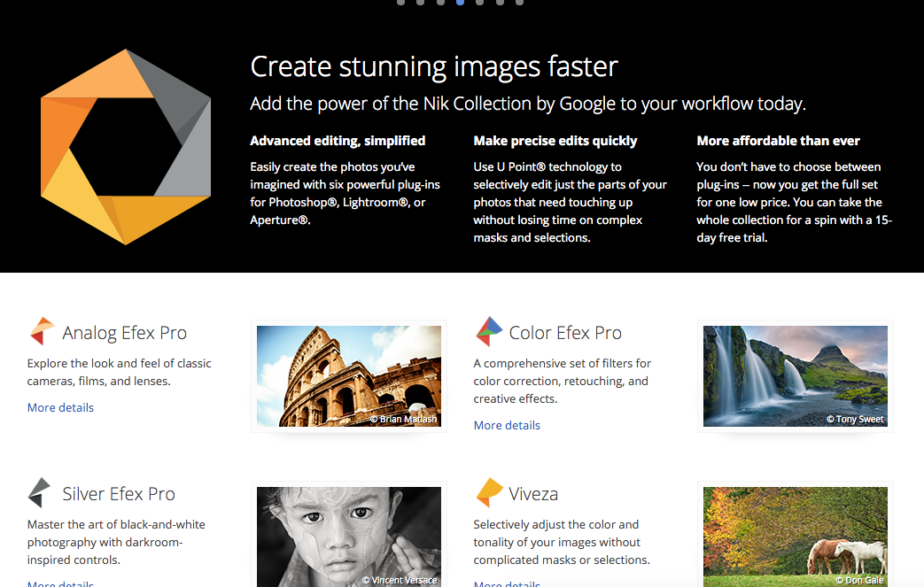924x587 pixels.
Task: Click the Color Efex Pro product icon
Action: click(x=488, y=332)
